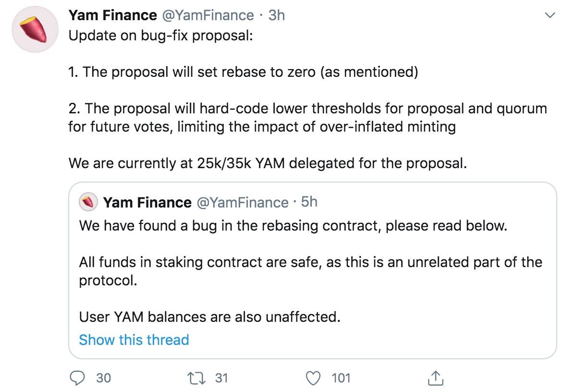Click quoted tweet's Yam Finance name

point(147,202)
